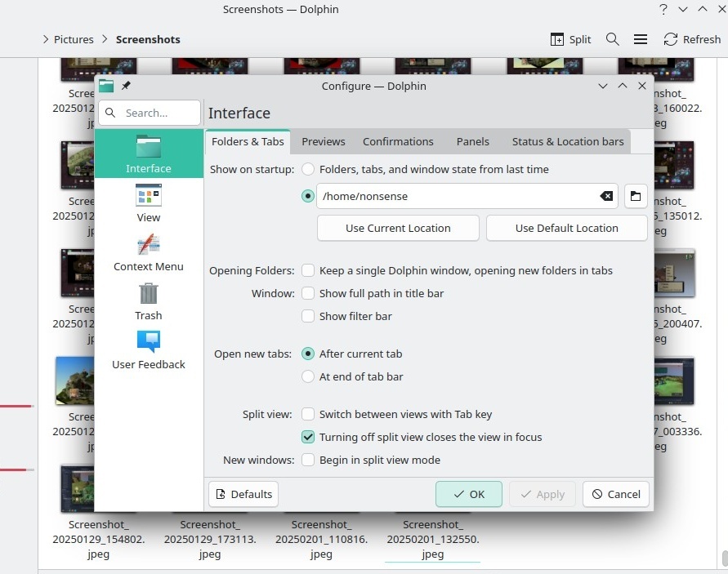Click the /home/nonsense path input field
728x574 pixels.
tap(467, 196)
